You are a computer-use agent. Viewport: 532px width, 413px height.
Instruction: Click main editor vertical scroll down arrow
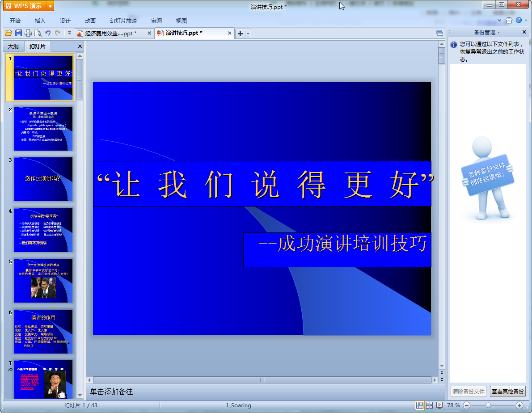pos(442,366)
